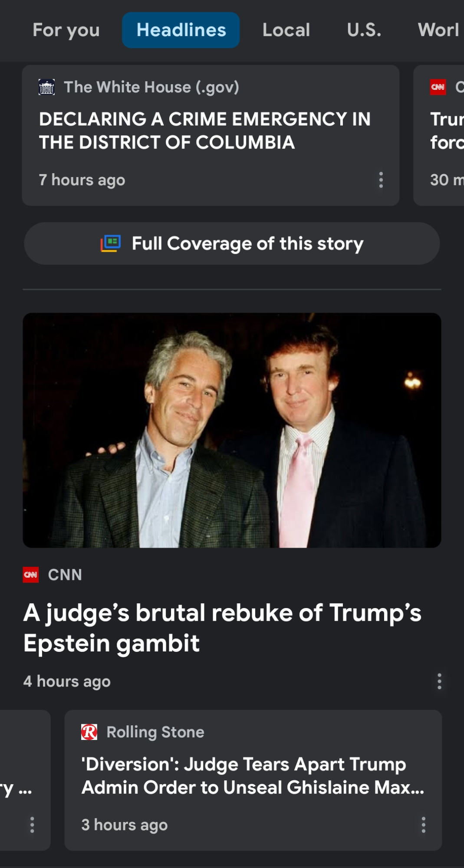Open the CNN article photo thumbnail

click(232, 430)
